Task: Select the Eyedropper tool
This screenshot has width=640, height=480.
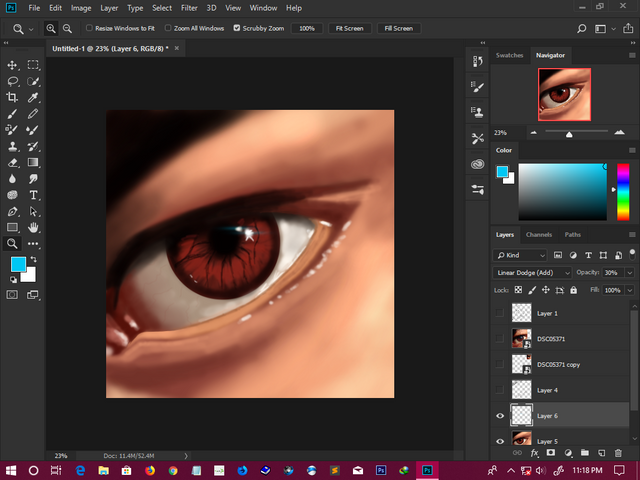Action: click(x=33, y=98)
